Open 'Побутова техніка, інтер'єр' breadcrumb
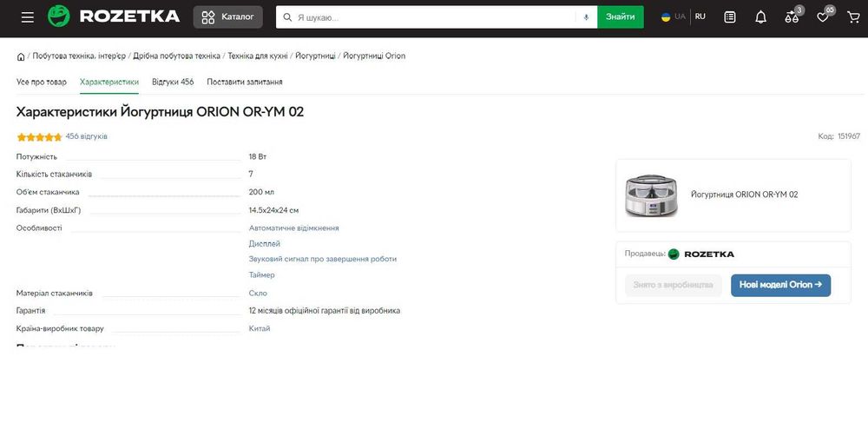This screenshot has width=868, height=429. click(79, 56)
